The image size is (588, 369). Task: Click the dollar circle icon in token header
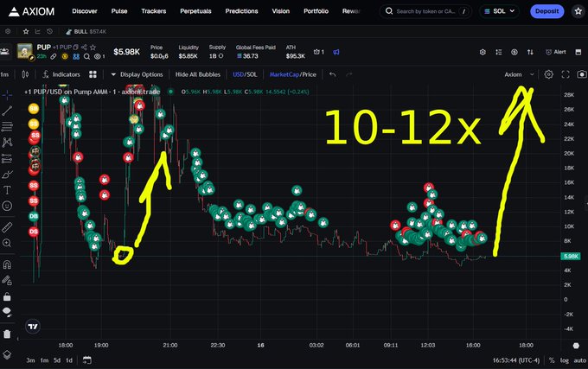514,52
